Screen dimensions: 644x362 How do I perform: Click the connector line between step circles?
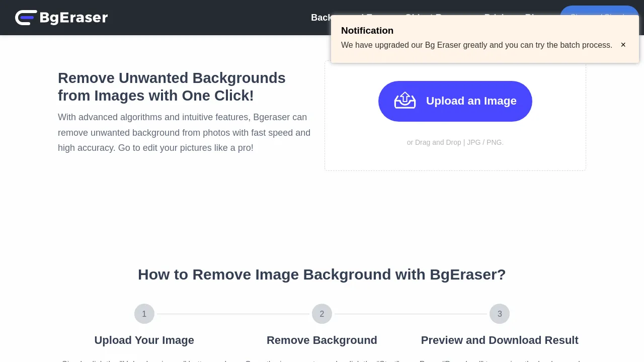[x=233, y=314]
